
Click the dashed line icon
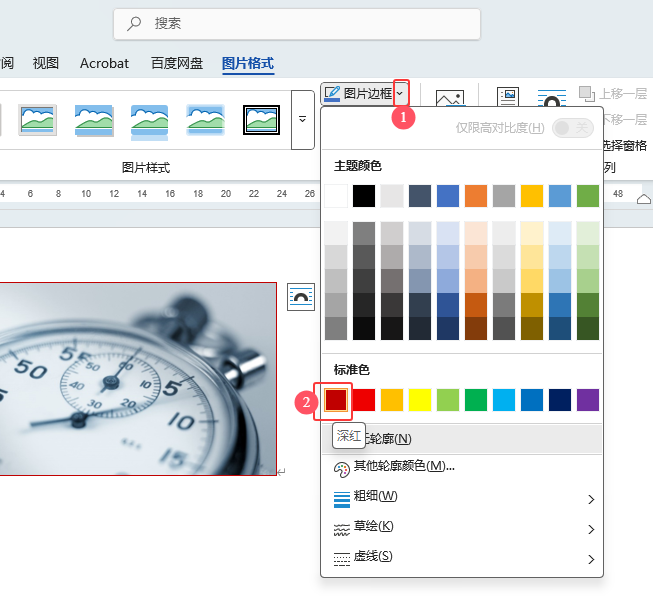(x=342, y=559)
